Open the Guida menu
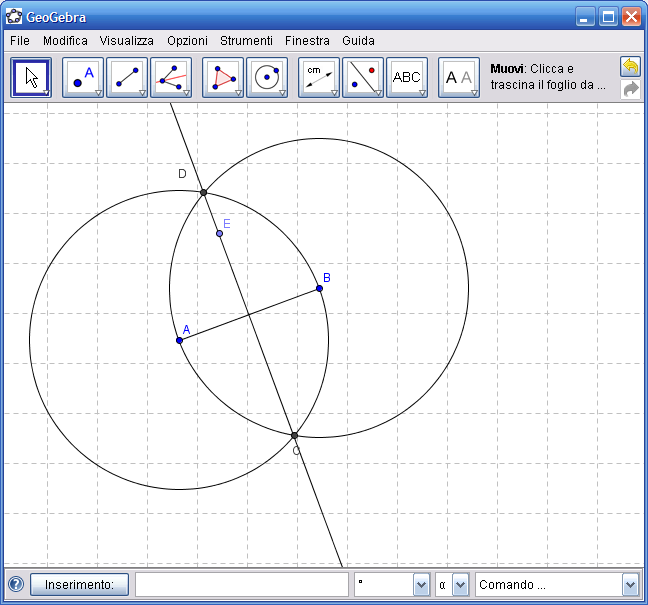This screenshot has height=605, width=648. (x=358, y=41)
